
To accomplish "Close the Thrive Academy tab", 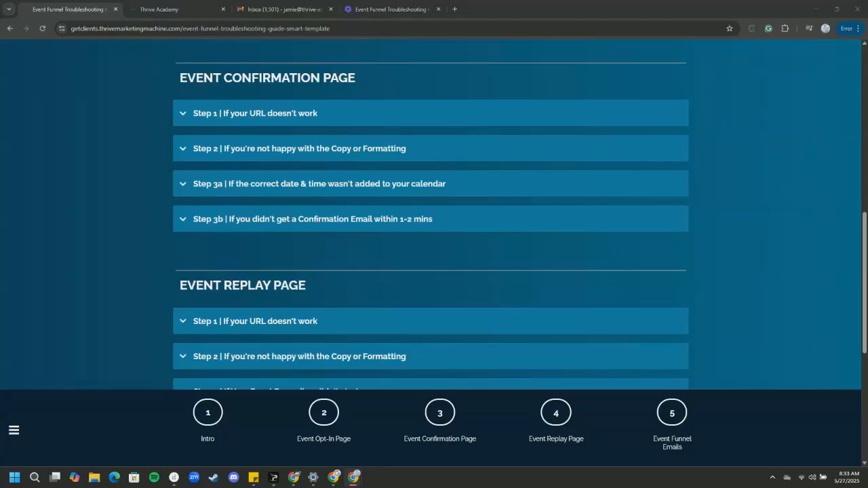I will (223, 9).
